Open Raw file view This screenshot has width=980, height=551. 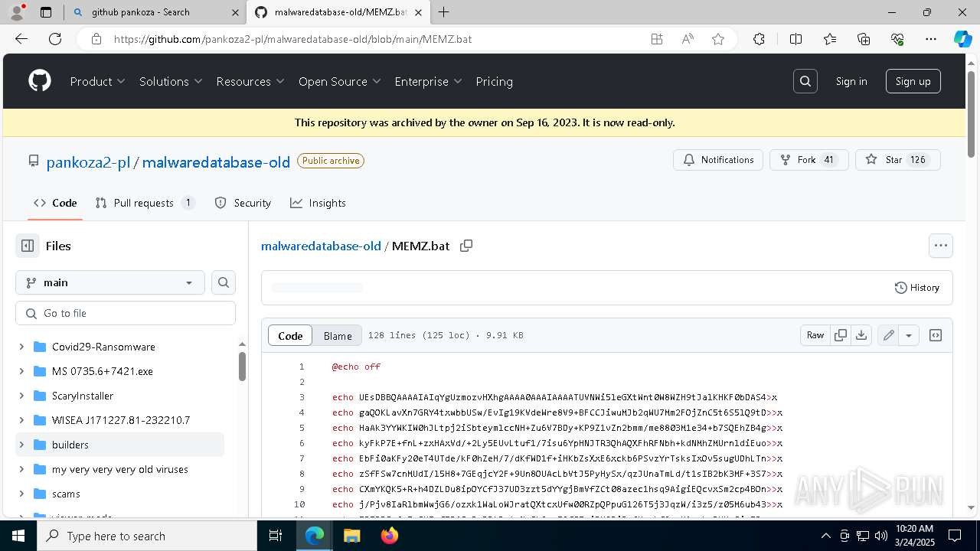click(815, 335)
